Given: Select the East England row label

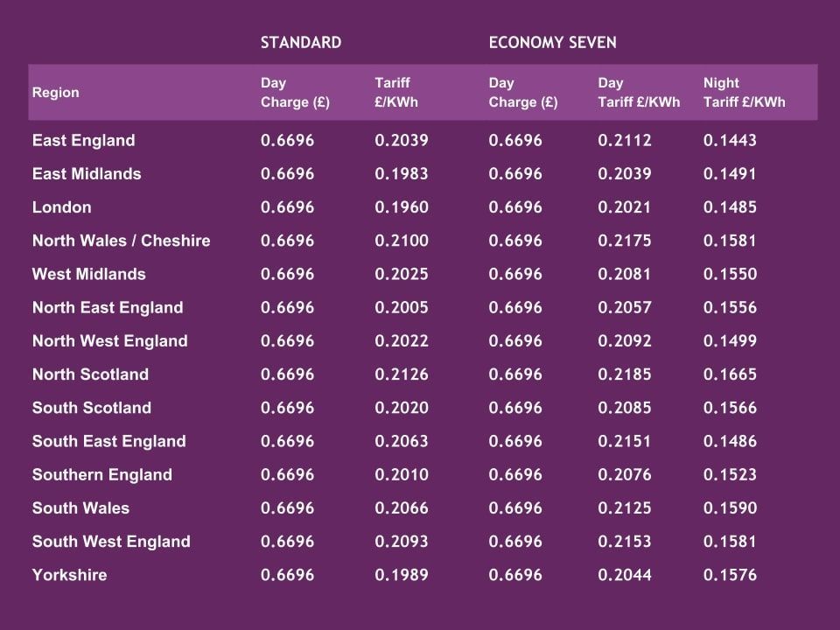Looking at the screenshot, I should pyautogui.click(x=83, y=140).
